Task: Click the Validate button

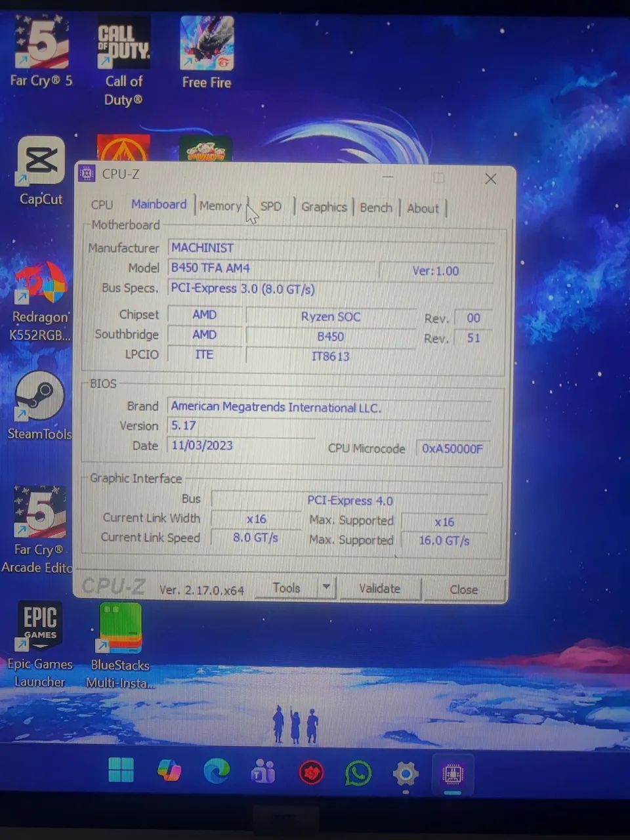Action: point(379,589)
